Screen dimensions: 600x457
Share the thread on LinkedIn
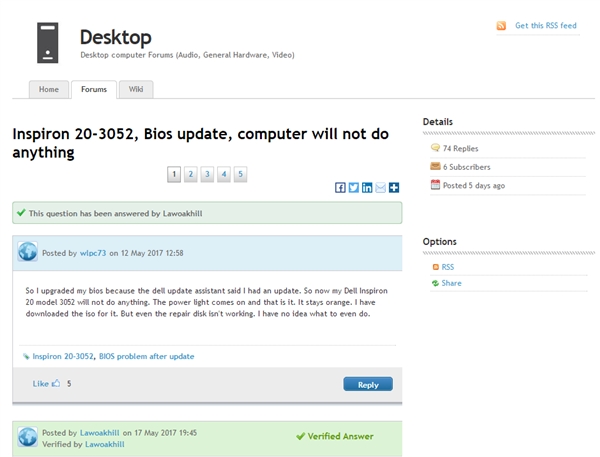pos(367,187)
